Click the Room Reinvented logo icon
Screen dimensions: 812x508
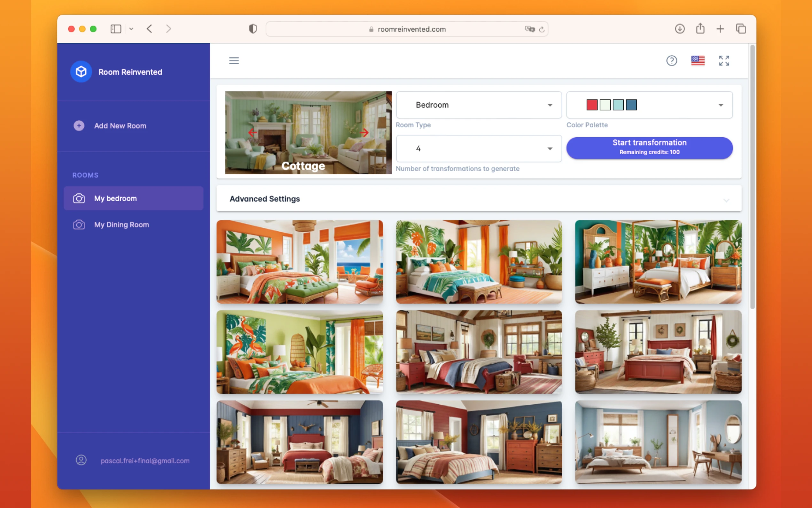pos(81,72)
